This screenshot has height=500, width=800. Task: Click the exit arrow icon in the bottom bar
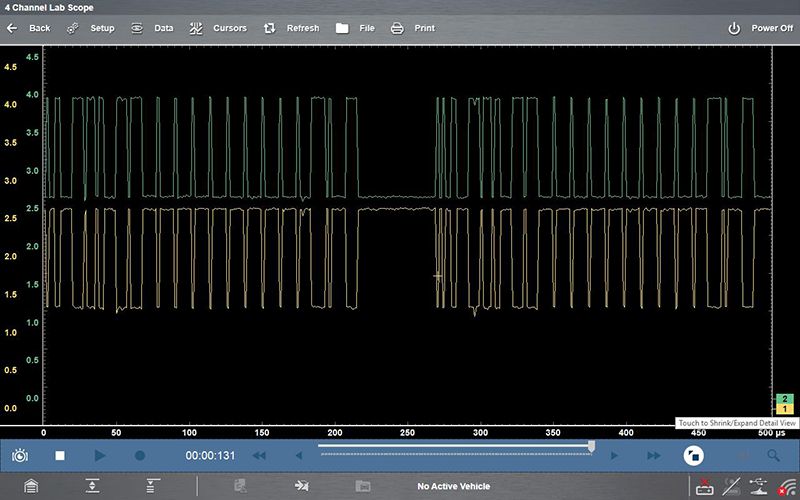(302, 486)
